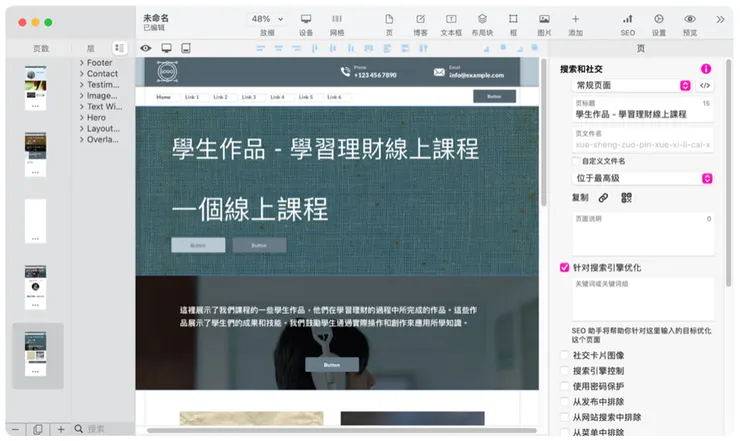Click the canvas horizontal scrollbar
This screenshot has width=740, height=441.
click(x=341, y=430)
